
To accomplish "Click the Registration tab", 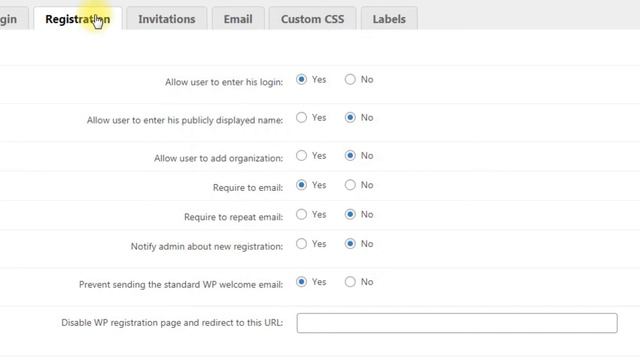I will (78, 19).
